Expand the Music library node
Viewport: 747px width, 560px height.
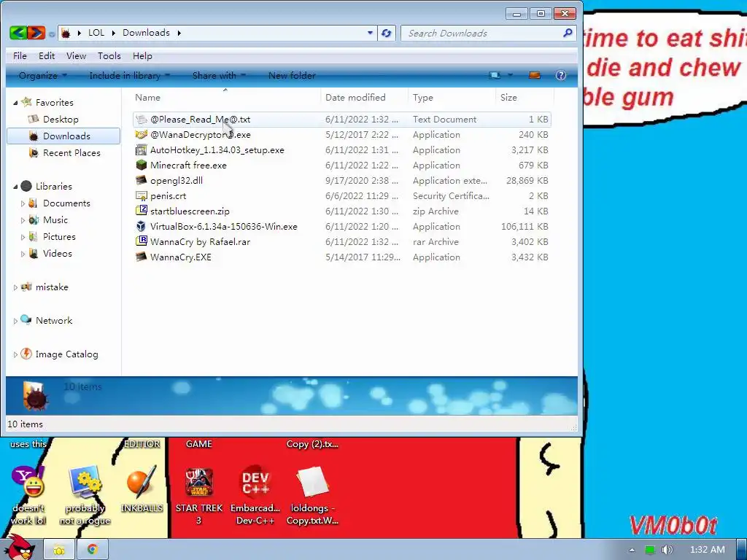[23, 220]
